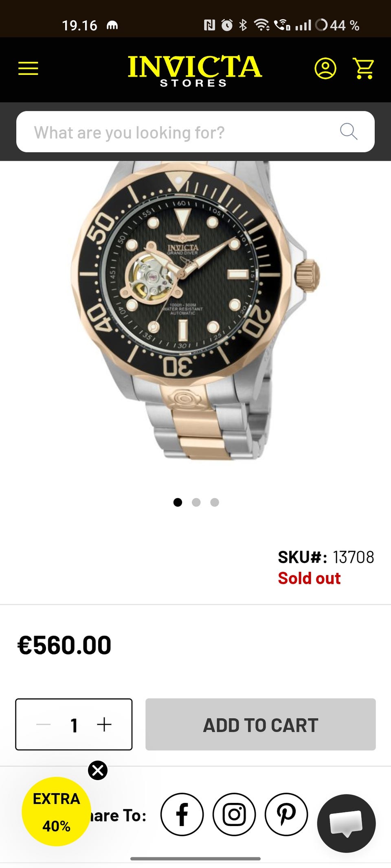Decrease quantity with the minus button
The height and width of the screenshot is (868, 391).
point(43,724)
